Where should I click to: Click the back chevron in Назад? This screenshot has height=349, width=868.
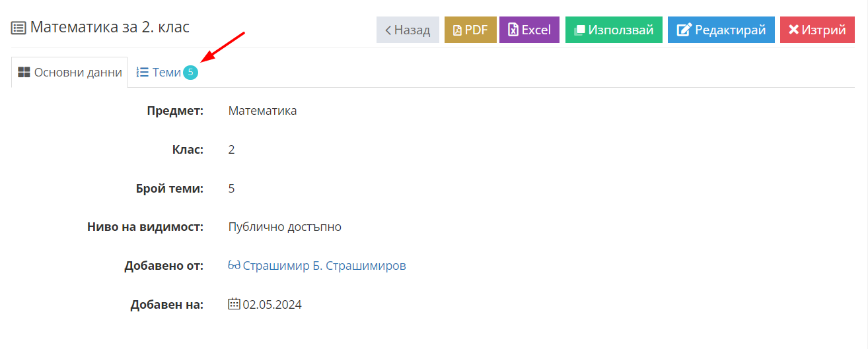388,30
